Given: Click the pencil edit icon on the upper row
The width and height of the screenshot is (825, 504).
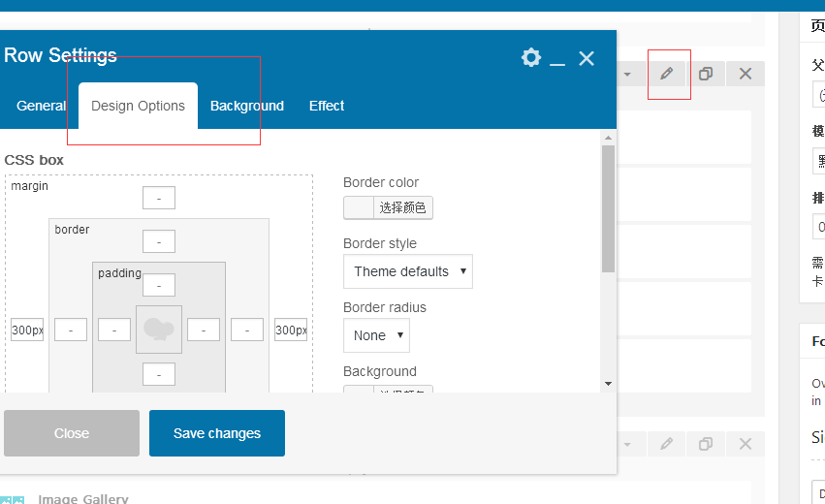Looking at the screenshot, I should tap(667, 74).
